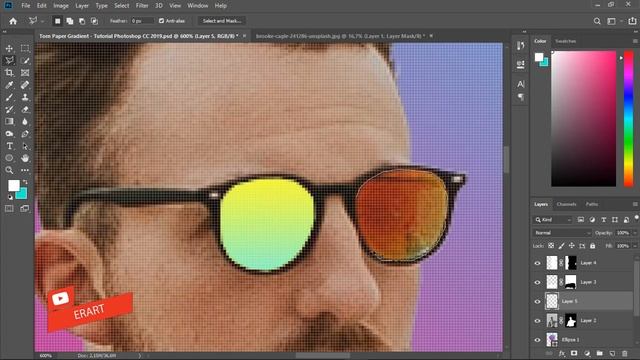Select the Eyedropper tool
This screenshot has width=640, height=360.
point(9,85)
